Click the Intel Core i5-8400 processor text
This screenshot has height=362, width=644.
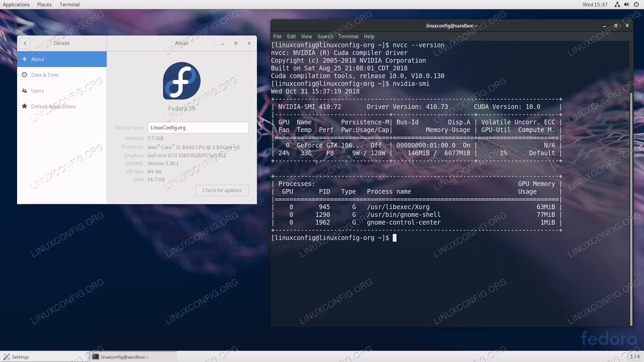click(194, 147)
